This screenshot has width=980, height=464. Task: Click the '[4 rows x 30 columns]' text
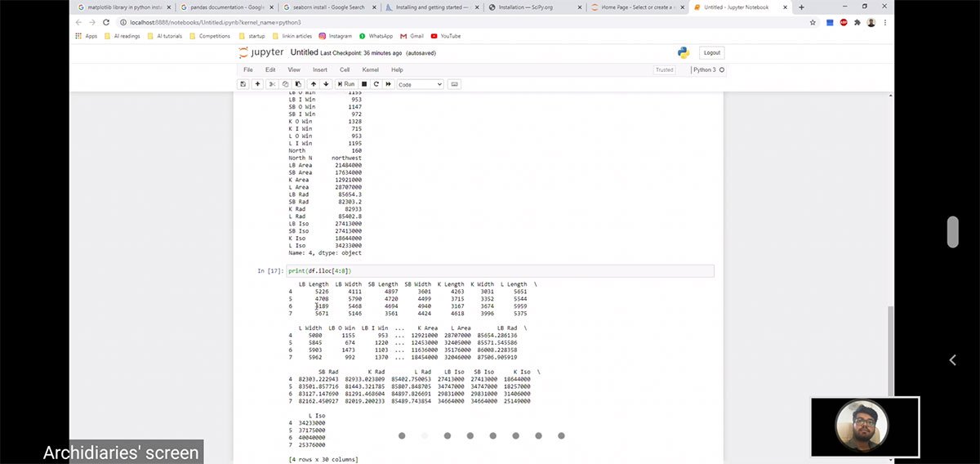tap(323, 460)
